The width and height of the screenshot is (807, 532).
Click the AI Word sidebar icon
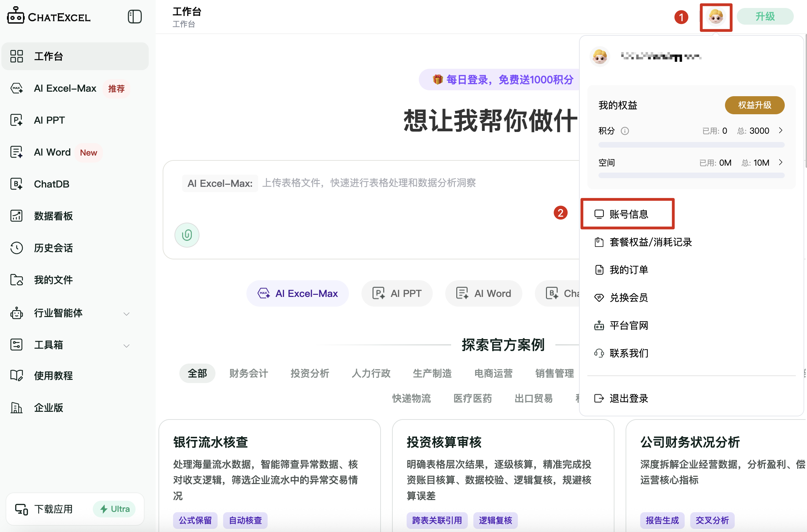coord(16,152)
